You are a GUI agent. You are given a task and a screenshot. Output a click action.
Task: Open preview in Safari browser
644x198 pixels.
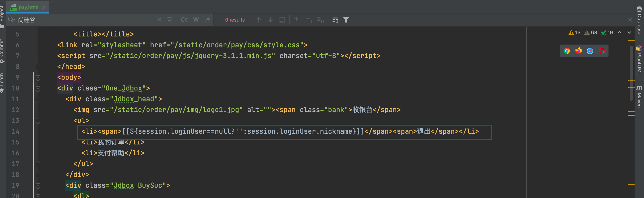(x=590, y=51)
